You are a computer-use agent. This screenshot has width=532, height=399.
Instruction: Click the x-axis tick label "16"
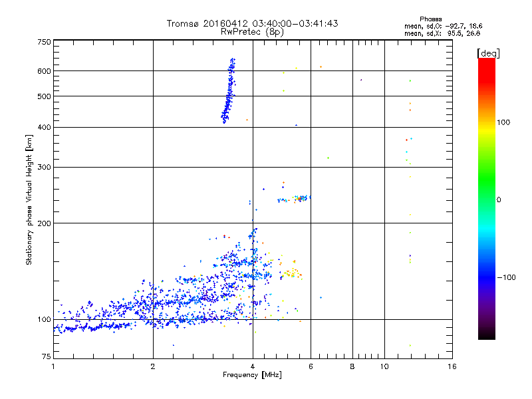pos(452,366)
